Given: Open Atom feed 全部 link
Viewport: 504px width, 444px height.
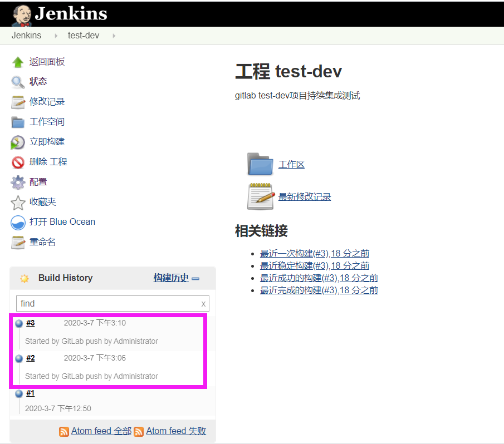Looking at the screenshot, I should 101,431.
